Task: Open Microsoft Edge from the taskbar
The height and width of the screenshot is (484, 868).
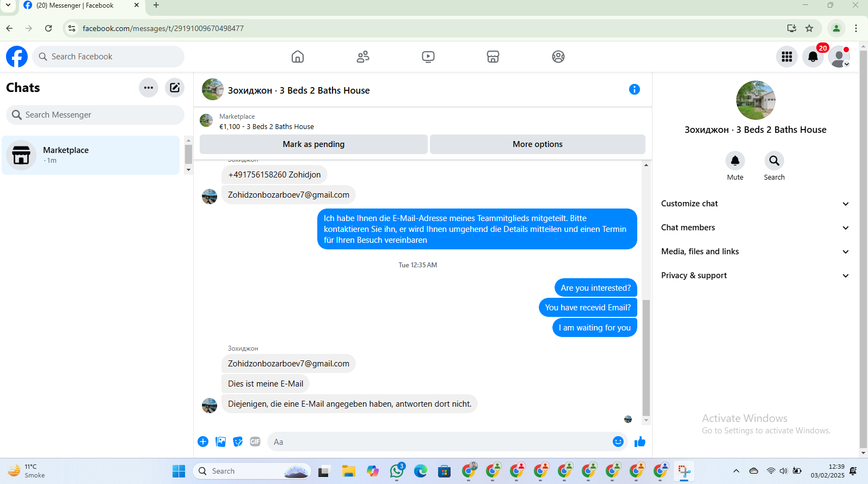Action: pyautogui.click(x=421, y=471)
